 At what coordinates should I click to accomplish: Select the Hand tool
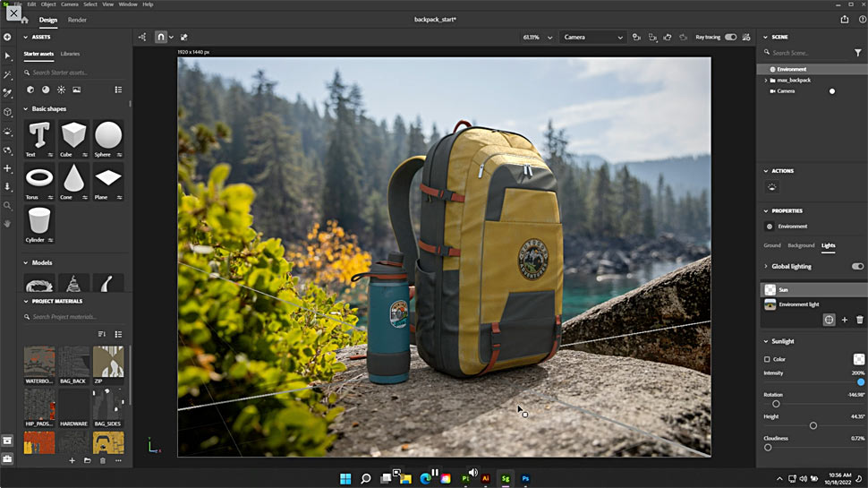pyautogui.click(x=7, y=224)
